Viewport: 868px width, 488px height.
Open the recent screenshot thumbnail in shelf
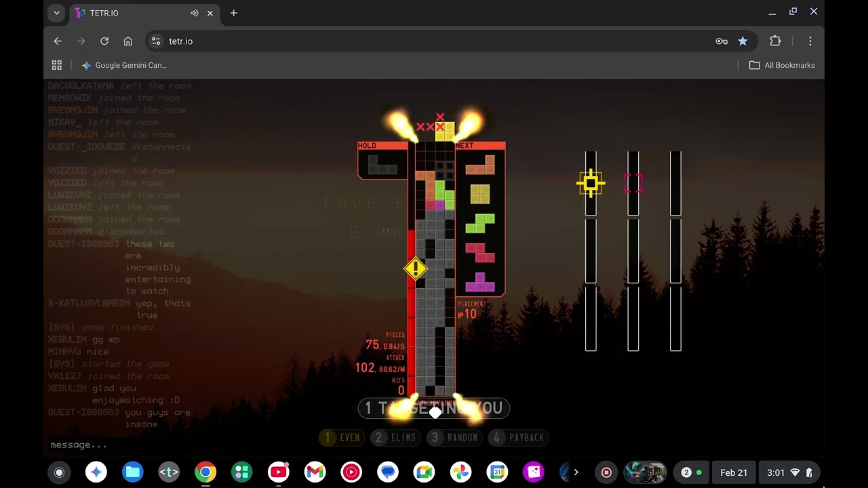(645, 472)
